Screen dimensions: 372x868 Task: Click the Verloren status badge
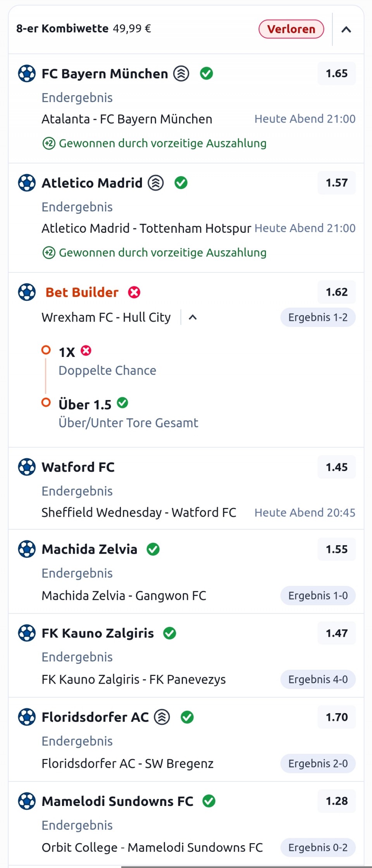(x=291, y=29)
